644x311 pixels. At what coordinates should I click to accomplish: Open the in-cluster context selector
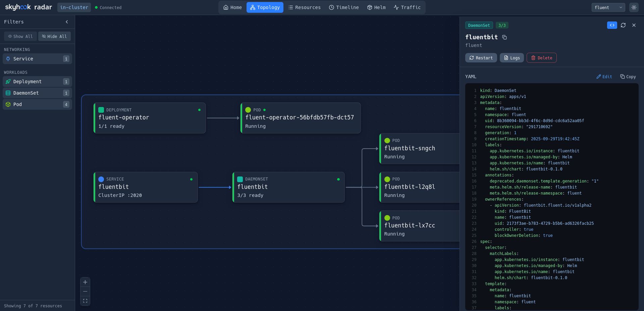[74, 7]
